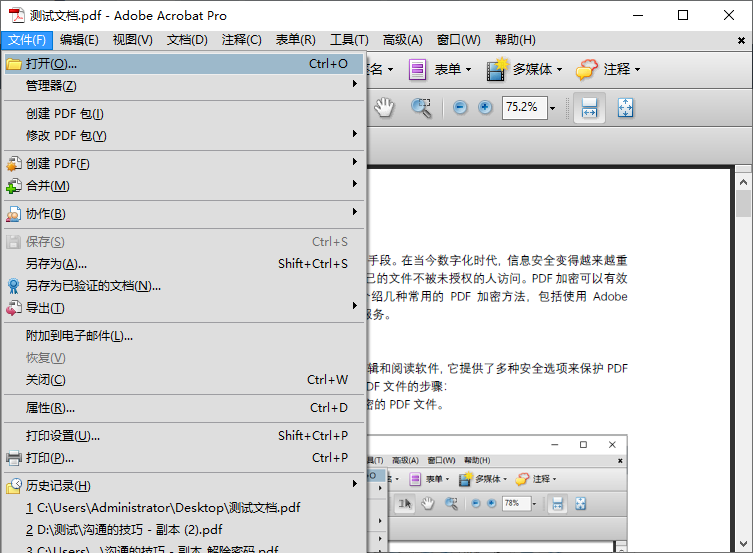
Task: Expand the 管理器(Z) submenu
Action: point(184,86)
